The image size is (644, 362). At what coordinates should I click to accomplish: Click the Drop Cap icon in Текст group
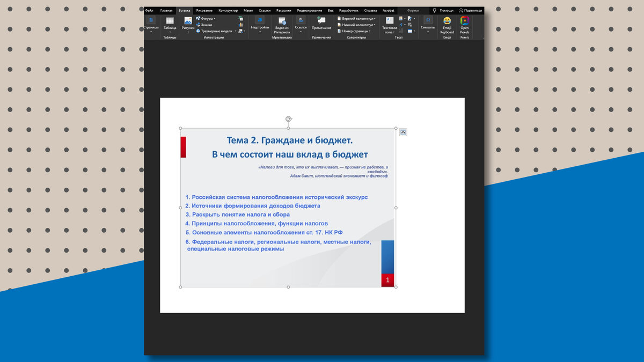click(401, 31)
